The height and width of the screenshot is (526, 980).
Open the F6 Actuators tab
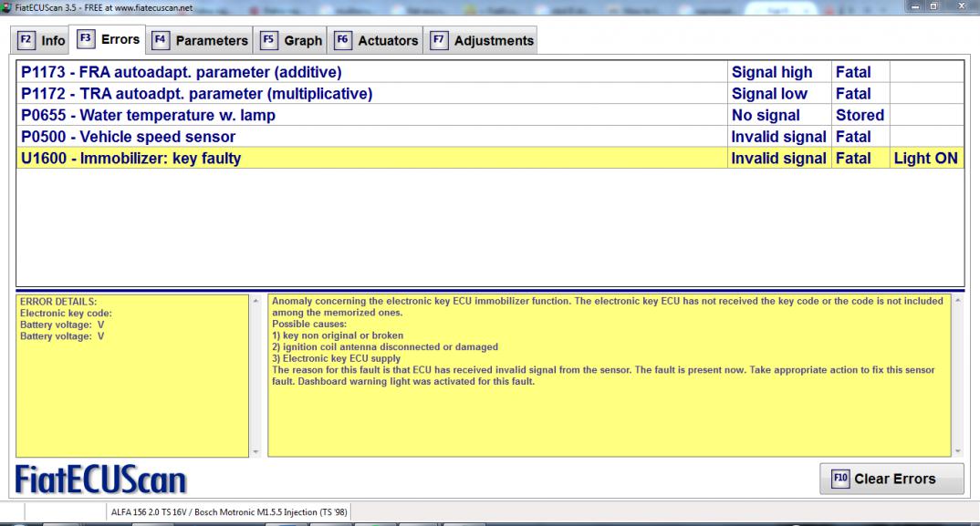(376, 41)
